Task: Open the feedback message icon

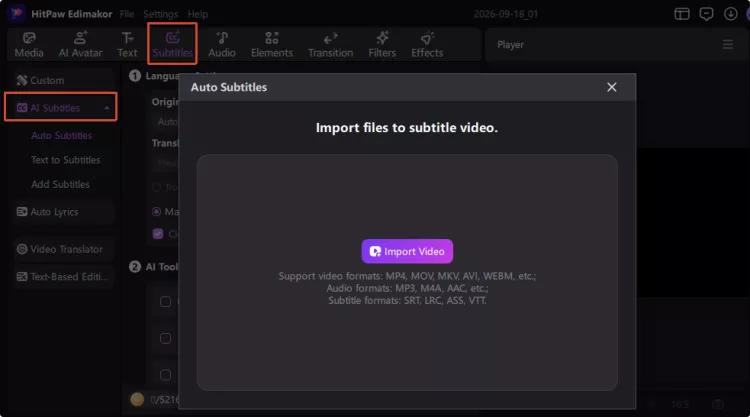Action: point(706,14)
